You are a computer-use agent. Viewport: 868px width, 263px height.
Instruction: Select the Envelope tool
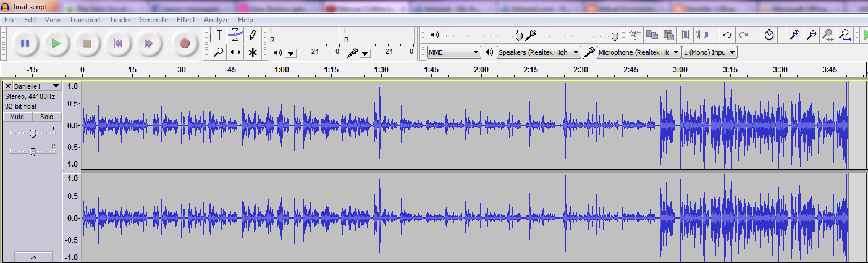tap(235, 35)
